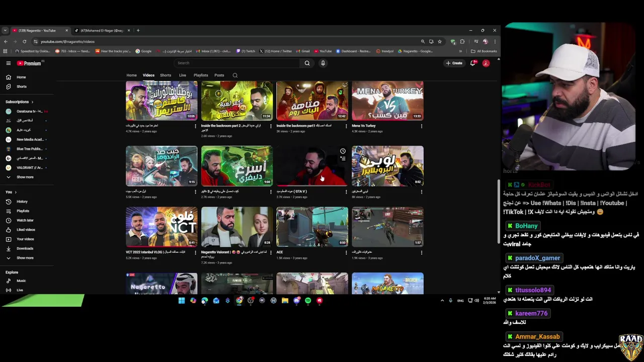Switch to channel Home tab
This screenshot has height=362, width=644.
(x=131, y=75)
